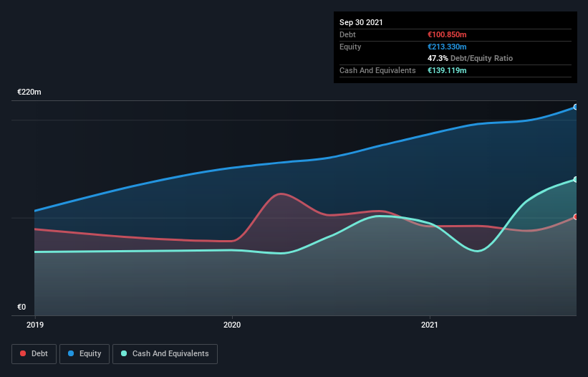Image resolution: width=588 pixels, height=377 pixels.
Task: Click the 47.3% Debt/Equity Ratio text
Action: point(471,59)
